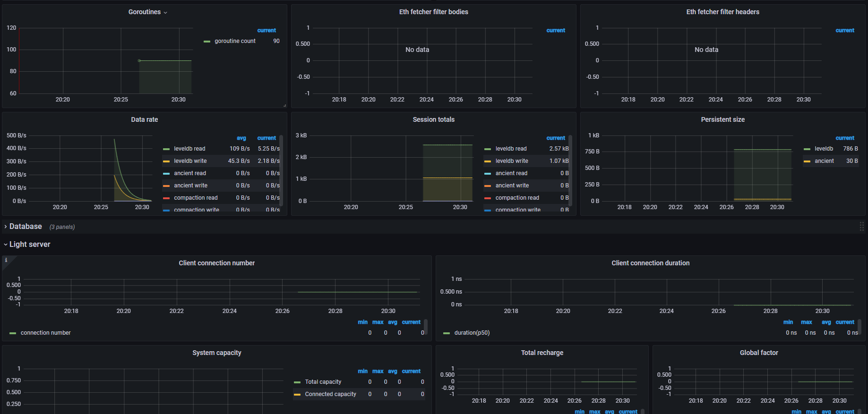Click the 786 B value in Persistent size

coord(851,149)
